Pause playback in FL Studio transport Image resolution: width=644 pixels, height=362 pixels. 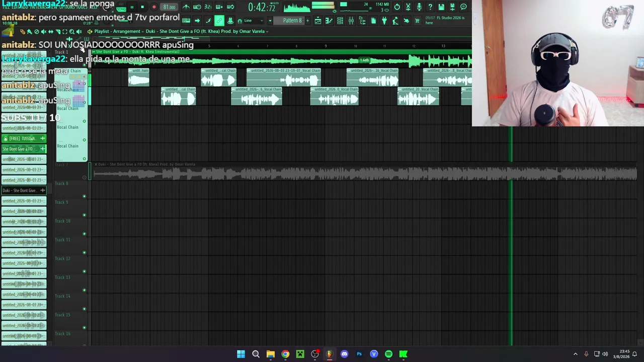point(132,7)
